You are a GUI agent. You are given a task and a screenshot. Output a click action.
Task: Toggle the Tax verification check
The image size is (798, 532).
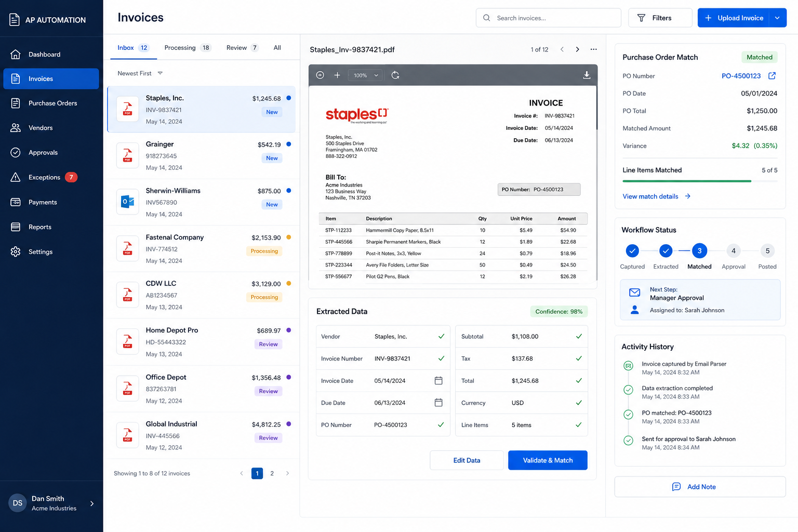click(x=579, y=358)
